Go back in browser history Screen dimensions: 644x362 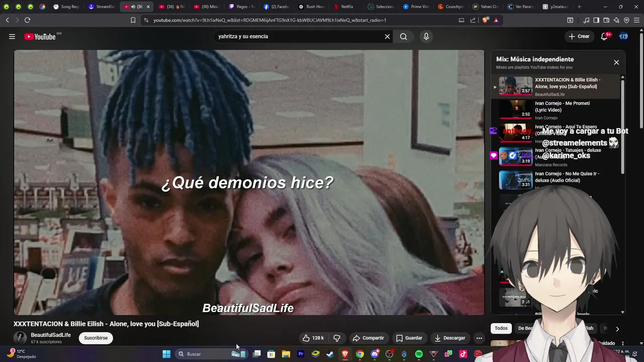point(7,20)
